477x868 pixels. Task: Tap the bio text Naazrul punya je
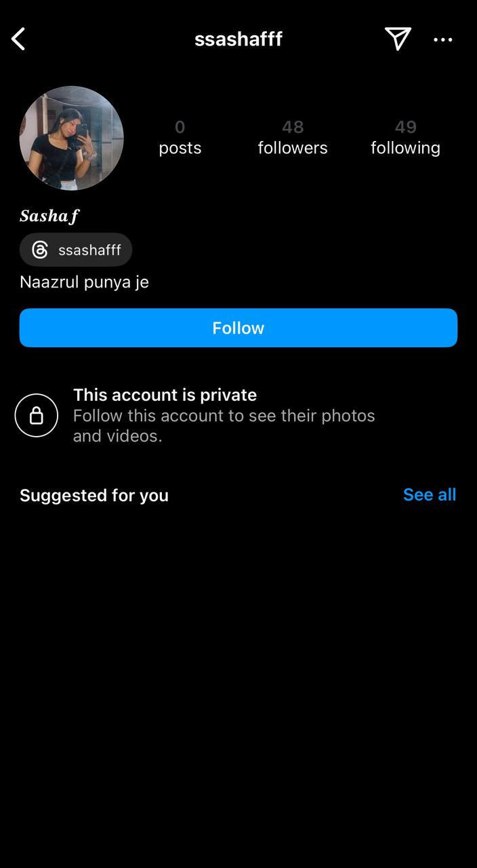click(x=84, y=282)
